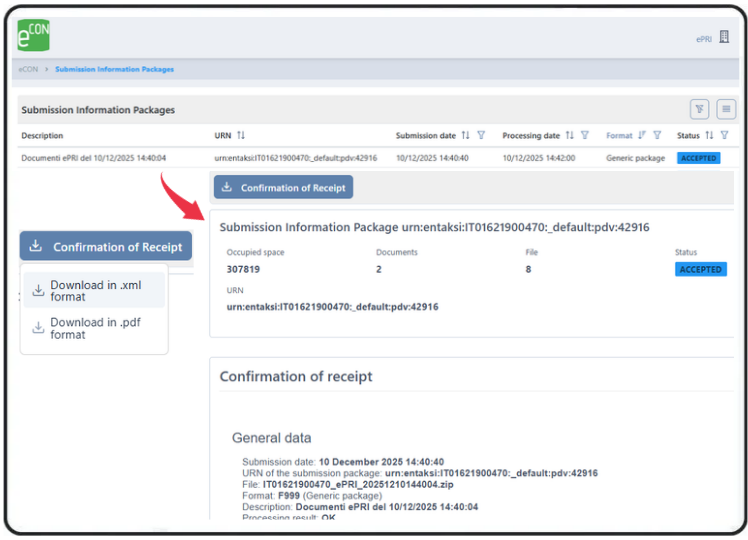The image size is (748, 540).
Task: Filter by Processing date funnel icon
Action: tap(585, 135)
